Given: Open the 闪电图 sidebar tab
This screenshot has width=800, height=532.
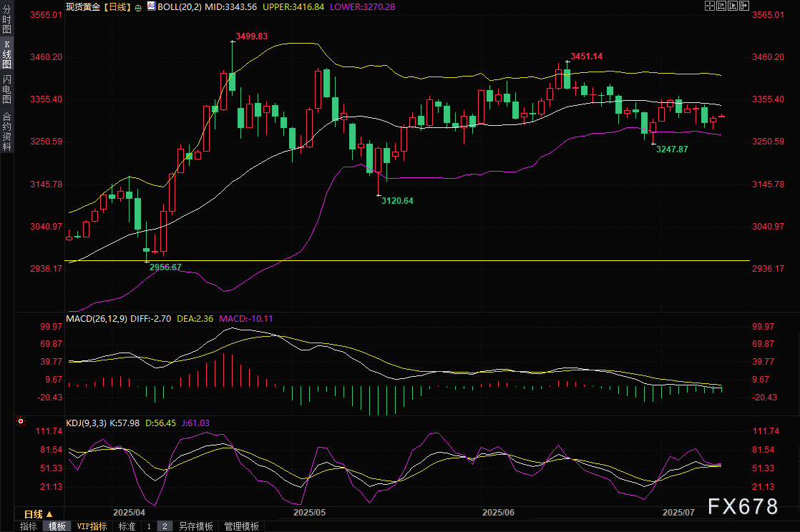Looking at the screenshot, I should pos(6,89).
